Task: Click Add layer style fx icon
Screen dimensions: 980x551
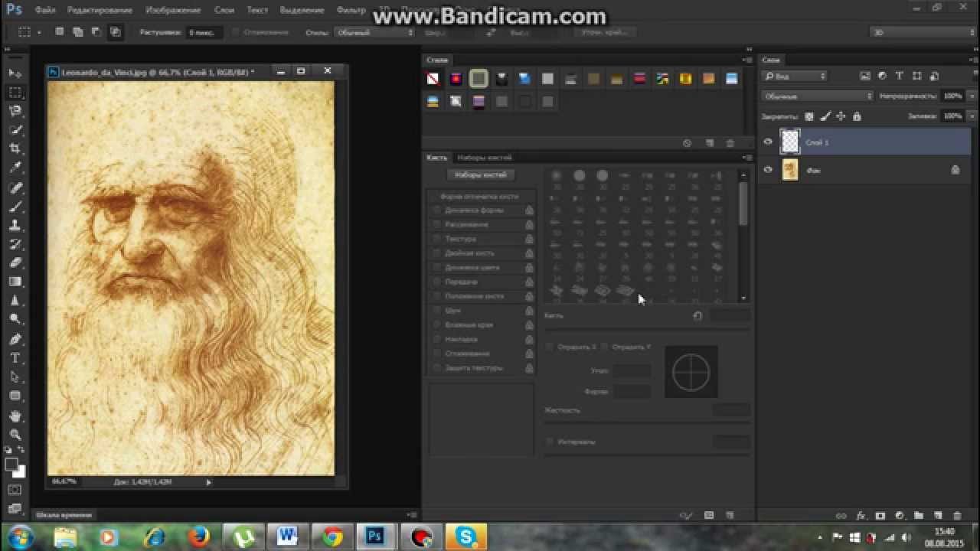Action: point(861,516)
